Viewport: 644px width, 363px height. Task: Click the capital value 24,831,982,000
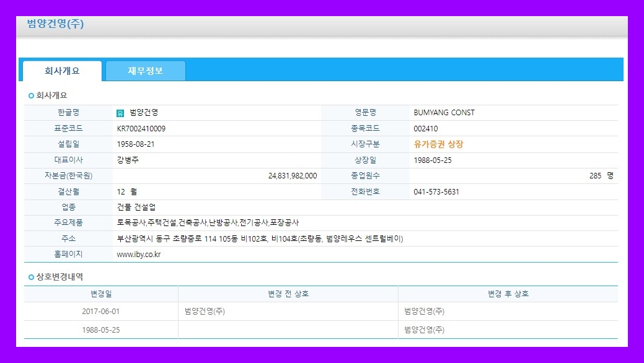point(293,176)
